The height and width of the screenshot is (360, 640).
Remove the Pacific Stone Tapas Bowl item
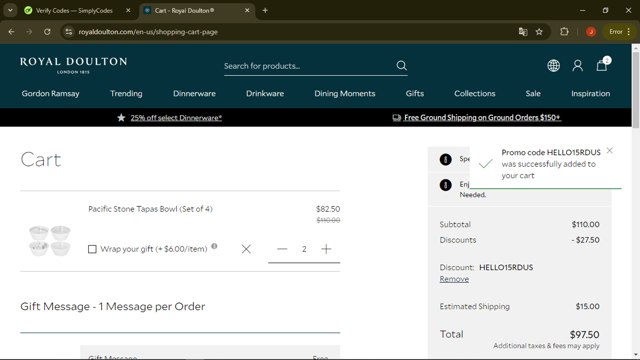(x=246, y=249)
